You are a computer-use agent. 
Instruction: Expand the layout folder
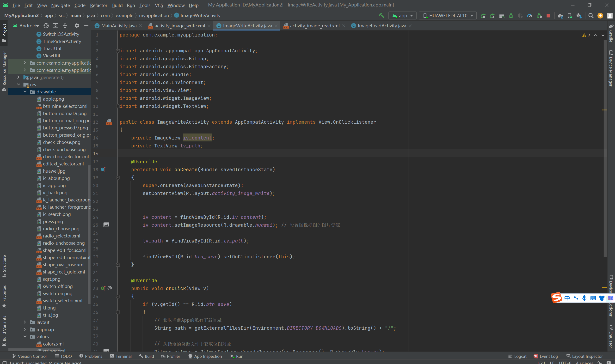[25, 322]
